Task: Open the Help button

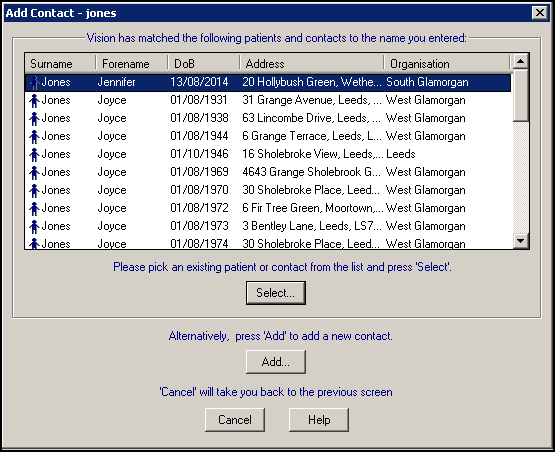Action: (319, 420)
